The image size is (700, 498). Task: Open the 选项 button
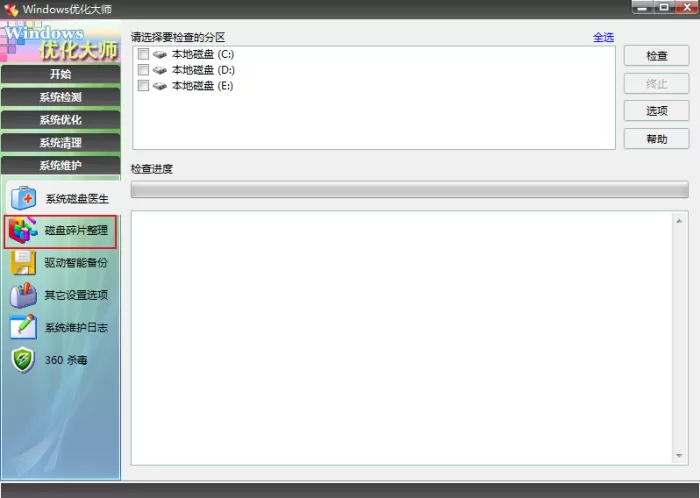[656, 111]
